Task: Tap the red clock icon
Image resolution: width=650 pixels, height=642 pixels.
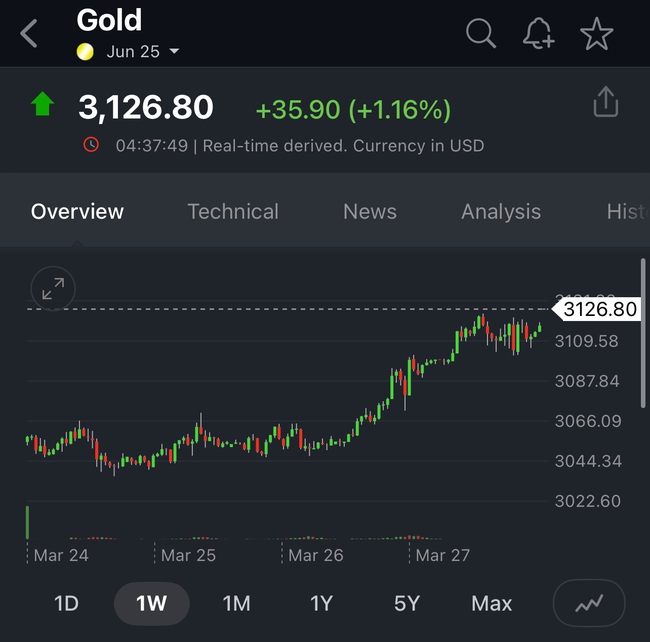Action: coord(91,145)
